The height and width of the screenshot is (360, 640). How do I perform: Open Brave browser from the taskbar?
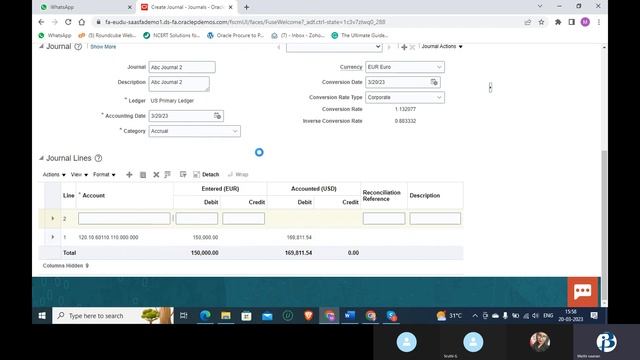[x=308, y=316]
